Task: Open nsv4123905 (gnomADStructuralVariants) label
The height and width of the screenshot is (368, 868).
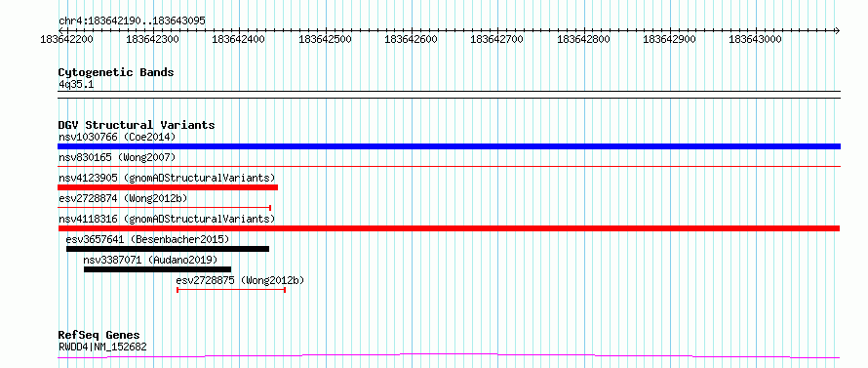Action: click(167, 178)
